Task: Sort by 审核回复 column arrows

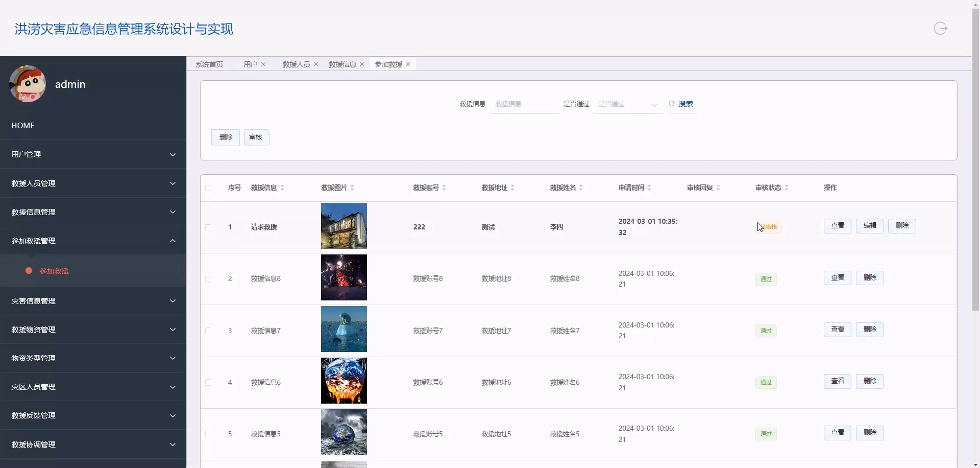Action: 718,188
